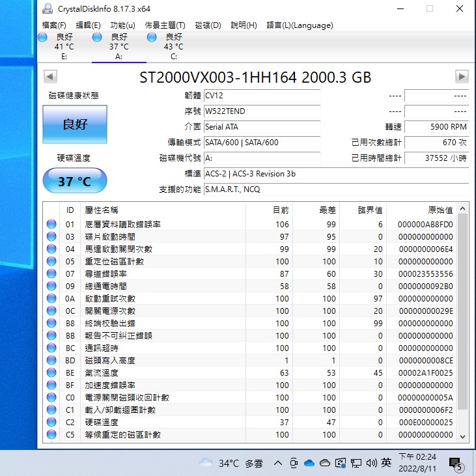Open the volume speaker tray icon

[x=372, y=463]
